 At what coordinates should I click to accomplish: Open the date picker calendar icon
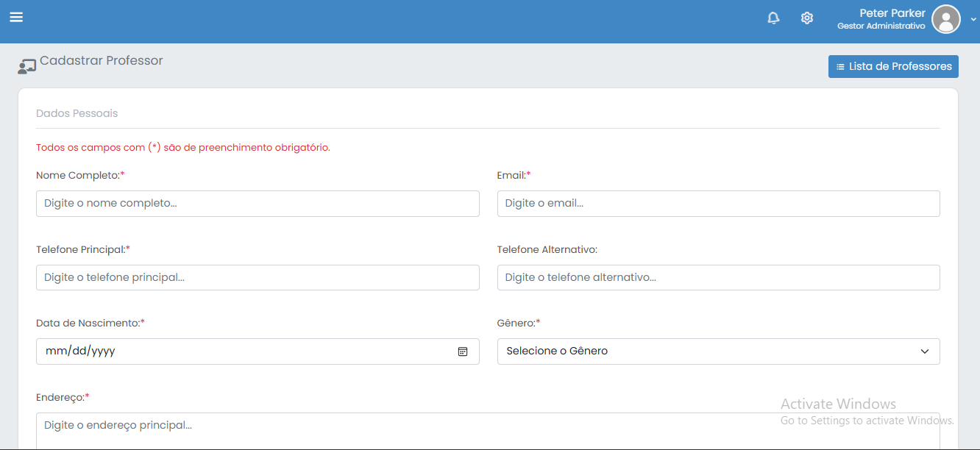(x=463, y=351)
